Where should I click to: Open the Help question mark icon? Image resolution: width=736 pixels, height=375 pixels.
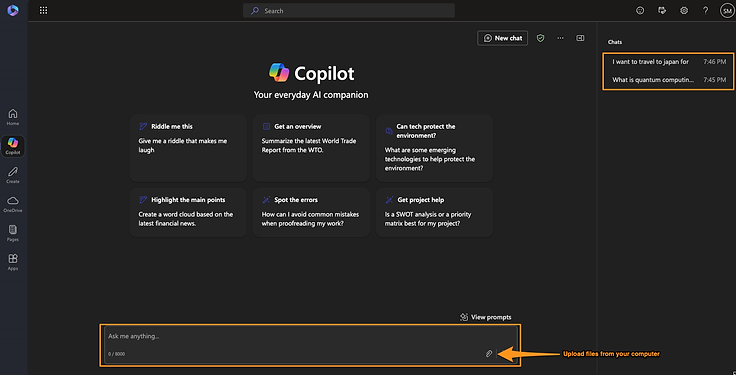coord(705,11)
